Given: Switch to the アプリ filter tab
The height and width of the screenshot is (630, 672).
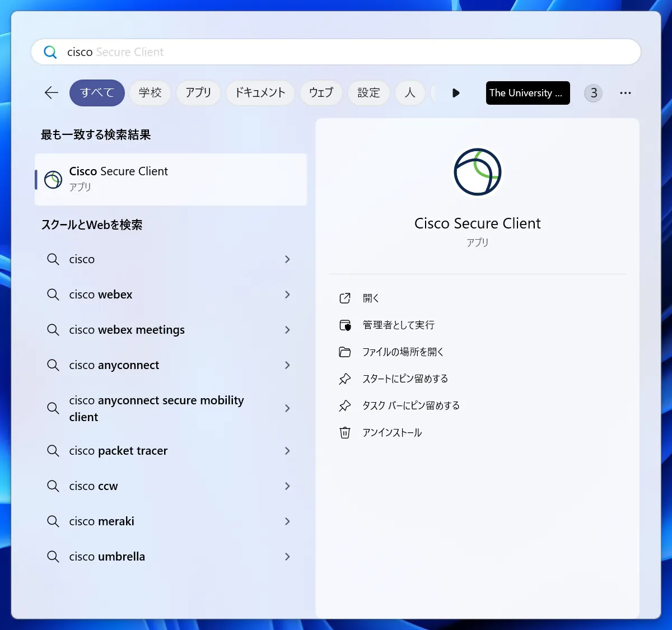Looking at the screenshot, I should coord(198,93).
